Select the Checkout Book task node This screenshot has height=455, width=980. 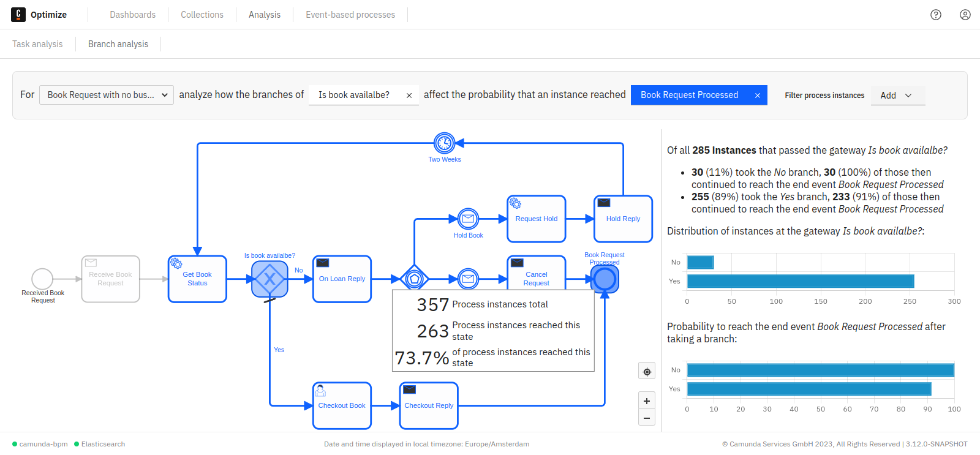click(342, 405)
